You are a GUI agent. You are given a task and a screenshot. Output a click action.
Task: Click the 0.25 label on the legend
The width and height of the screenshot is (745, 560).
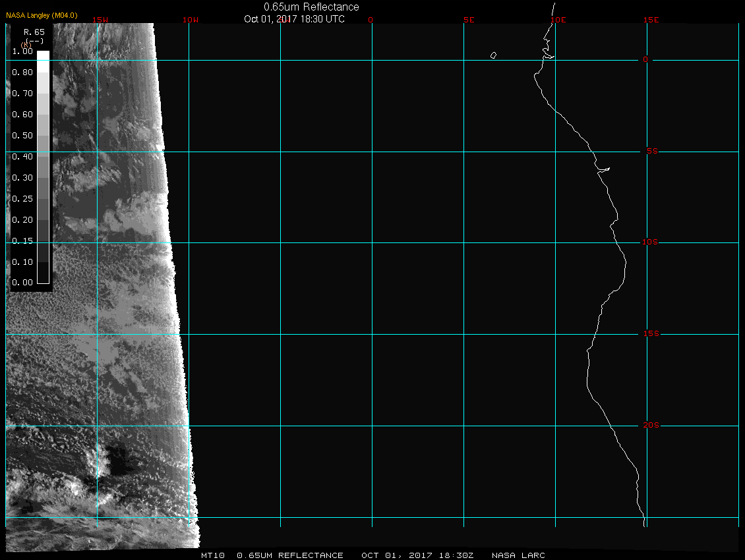(x=22, y=198)
